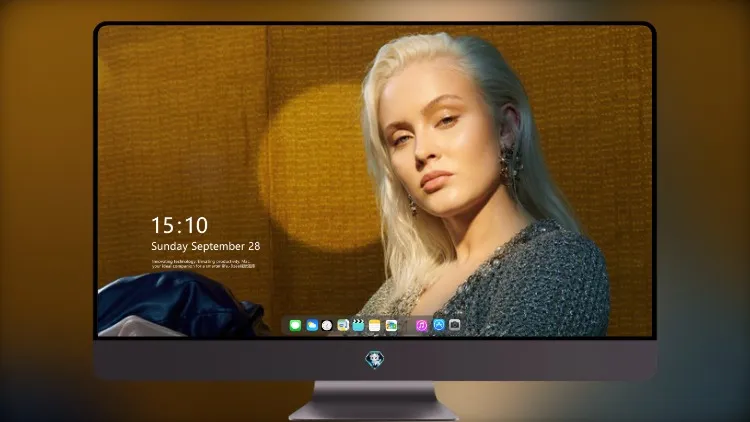Image resolution: width=750 pixels, height=422 pixels.
Task: Click the Sunday September 28 date
Action: pos(206,246)
